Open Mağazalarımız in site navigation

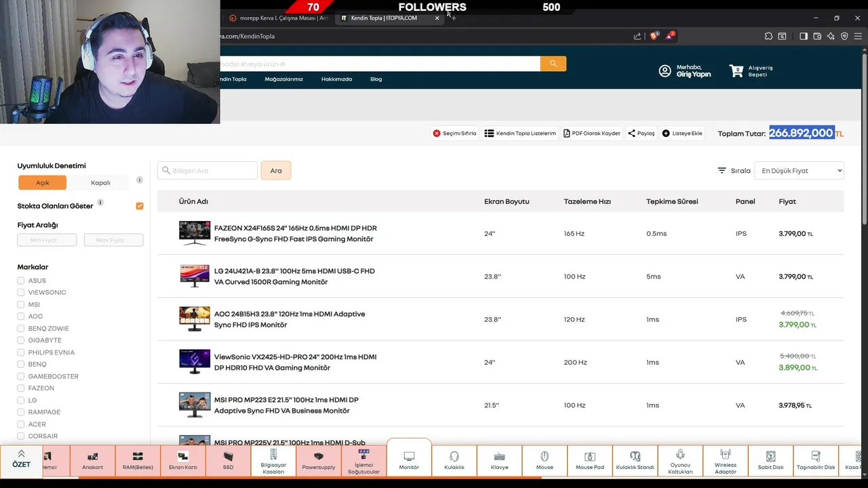pos(283,79)
